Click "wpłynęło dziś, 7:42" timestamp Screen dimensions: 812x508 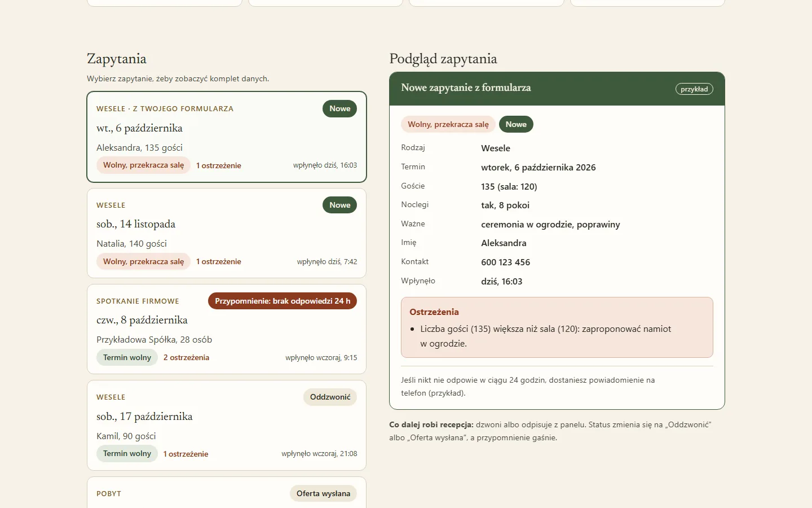tap(327, 261)
